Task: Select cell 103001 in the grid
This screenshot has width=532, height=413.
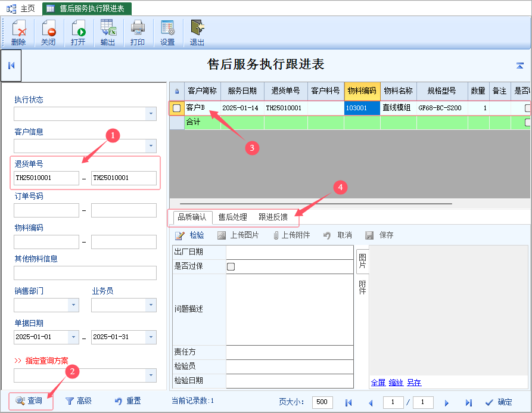Action: pos(362,108)
